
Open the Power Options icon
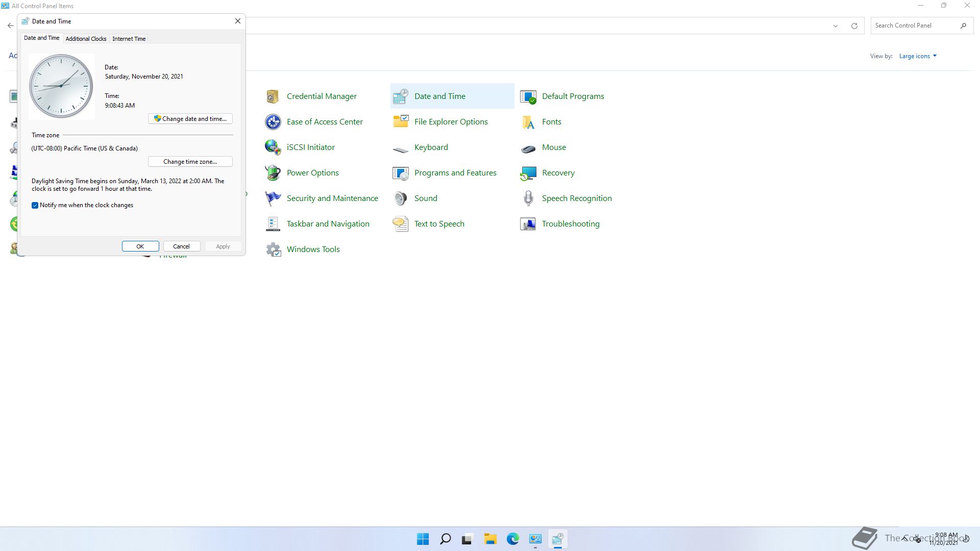(x=273, y=172)
